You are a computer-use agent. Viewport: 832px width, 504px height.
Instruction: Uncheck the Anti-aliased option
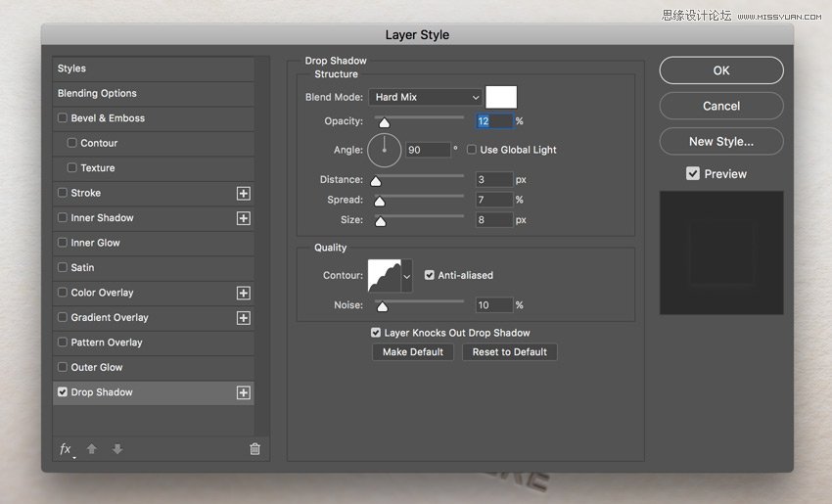tap(430, 276)
